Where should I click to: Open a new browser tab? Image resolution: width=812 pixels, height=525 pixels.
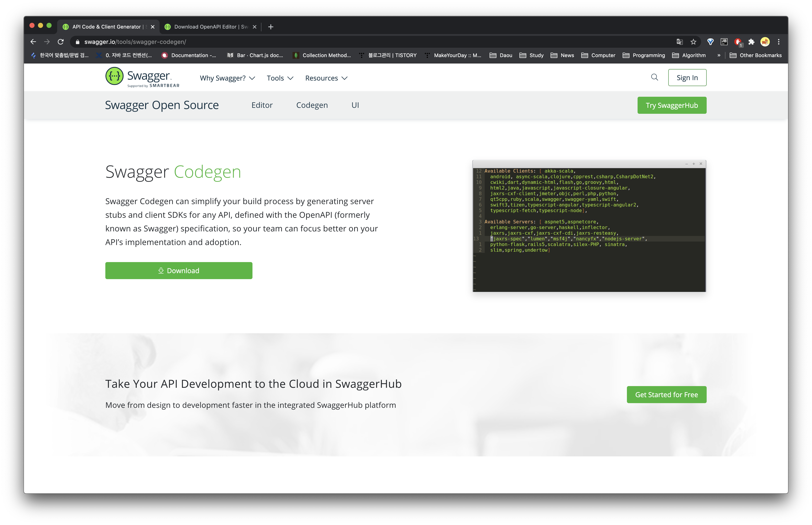271,27
